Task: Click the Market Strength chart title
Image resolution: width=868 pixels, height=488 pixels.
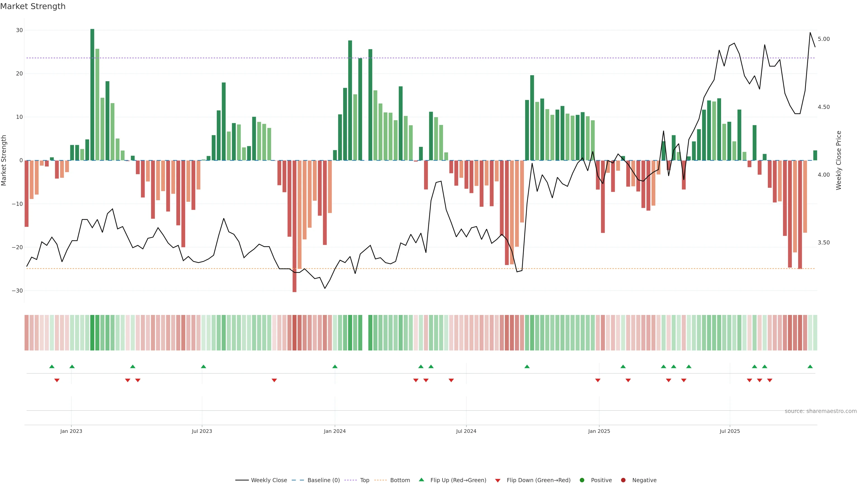Action: 33,6
